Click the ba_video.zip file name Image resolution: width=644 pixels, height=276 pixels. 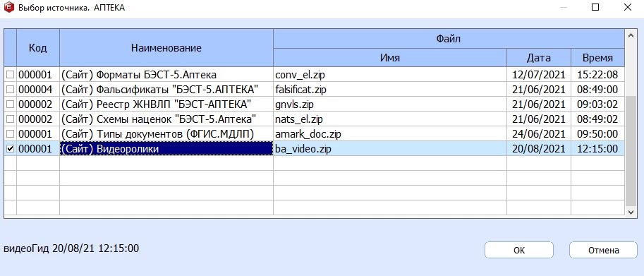tap(303, 149)
